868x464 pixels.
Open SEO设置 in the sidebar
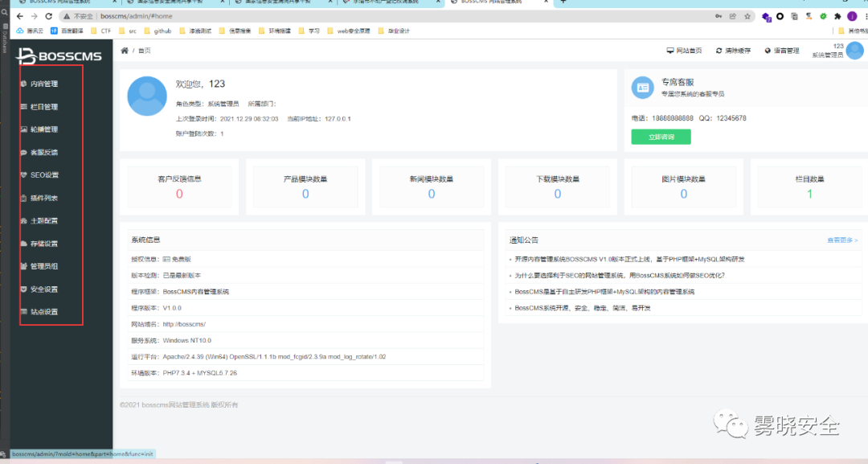click(39, 175)
